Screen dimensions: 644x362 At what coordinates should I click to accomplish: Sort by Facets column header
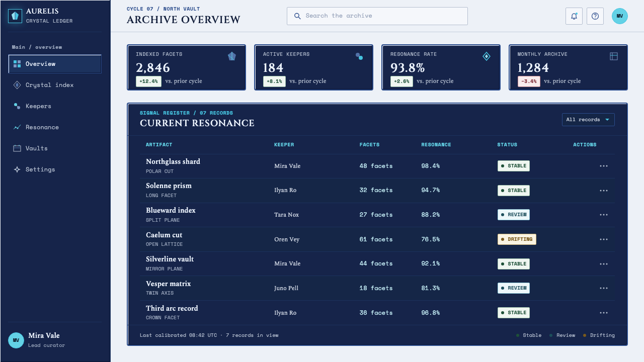pos(370,145)
